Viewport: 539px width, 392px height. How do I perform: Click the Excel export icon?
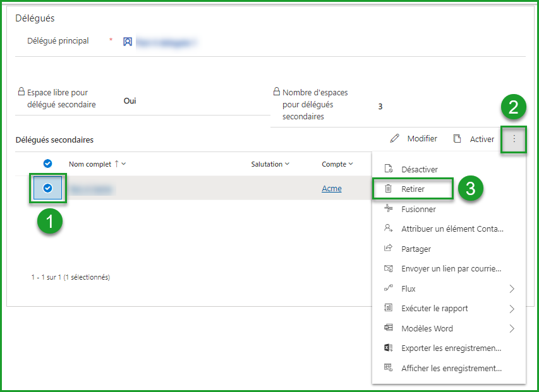click(x=389, y=348)
